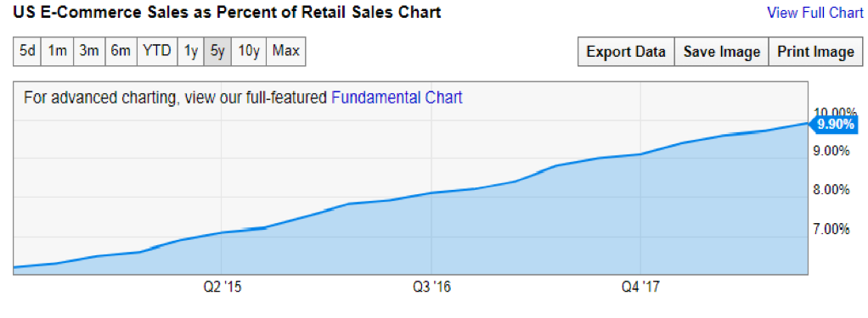This screenshot has height=318, width=868.
Task: Click the Export Data button
Action: coord(626,52)
